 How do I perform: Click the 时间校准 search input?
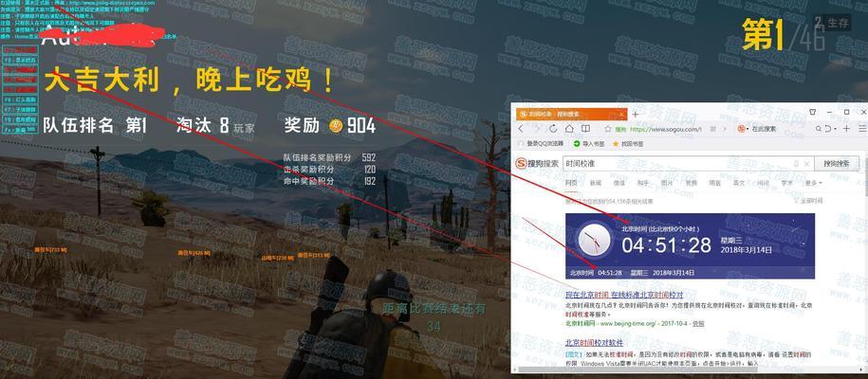point(688,164)
